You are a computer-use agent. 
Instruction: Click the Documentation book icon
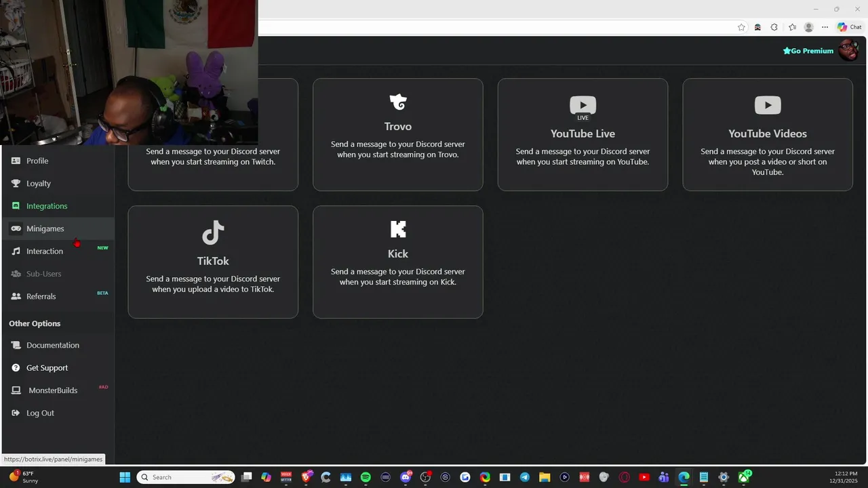[x=16, y=345]
